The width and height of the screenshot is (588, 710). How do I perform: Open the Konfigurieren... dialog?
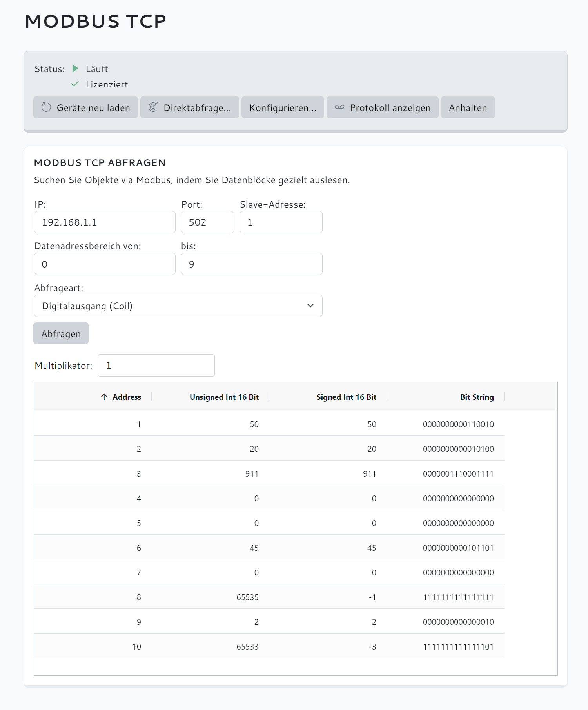[x=283, y=107]
